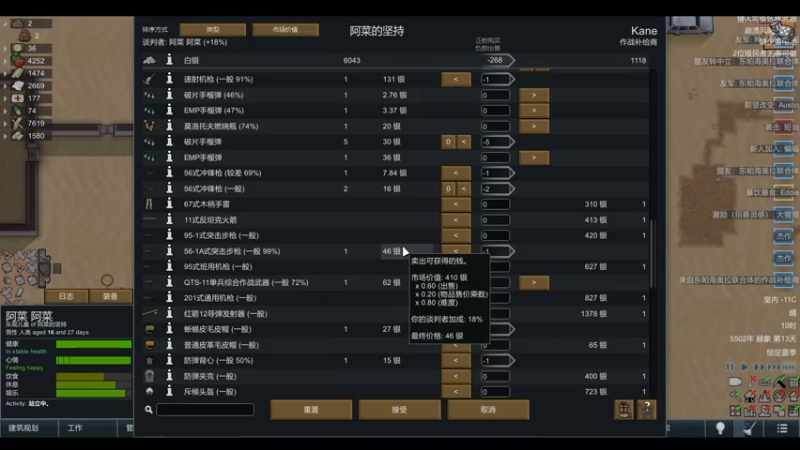Click > arrow for EMP手榴弹 (47%)
Image resolution: width=800 pixels, height=450 pixels.
(534, 110)
